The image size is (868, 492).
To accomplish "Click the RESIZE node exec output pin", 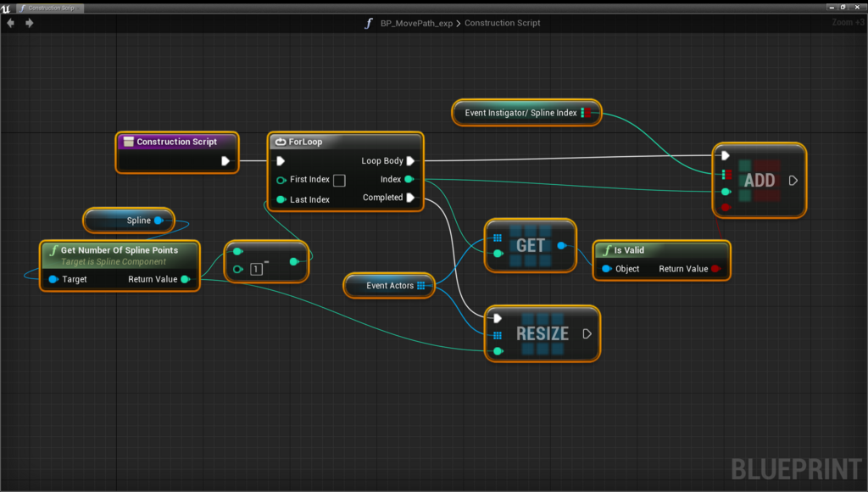I will [x=587, y=333].
